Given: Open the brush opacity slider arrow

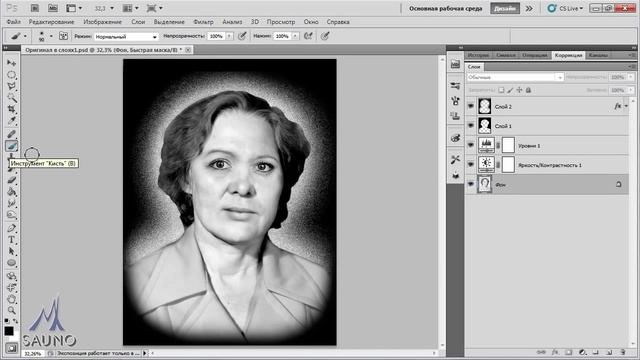Looking at the screenshot, I should 229,36.
